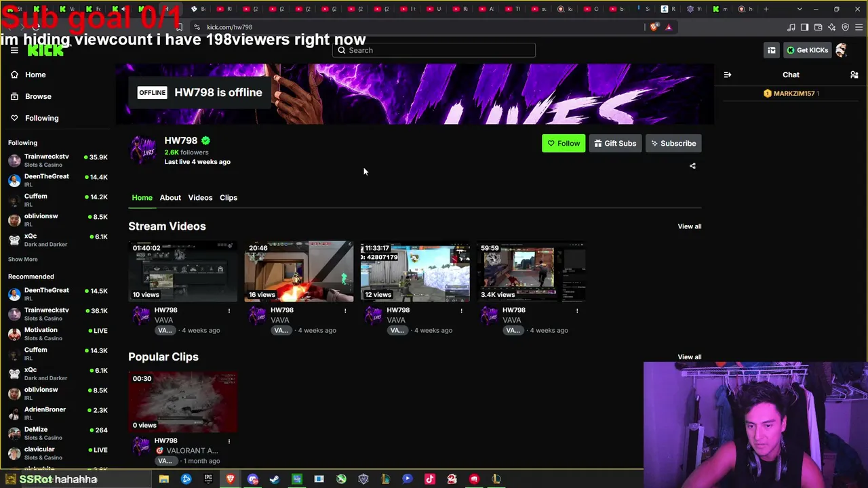Open a new browser tab
The width and height of the screenshot is (868, 488).
pos(766,9)
